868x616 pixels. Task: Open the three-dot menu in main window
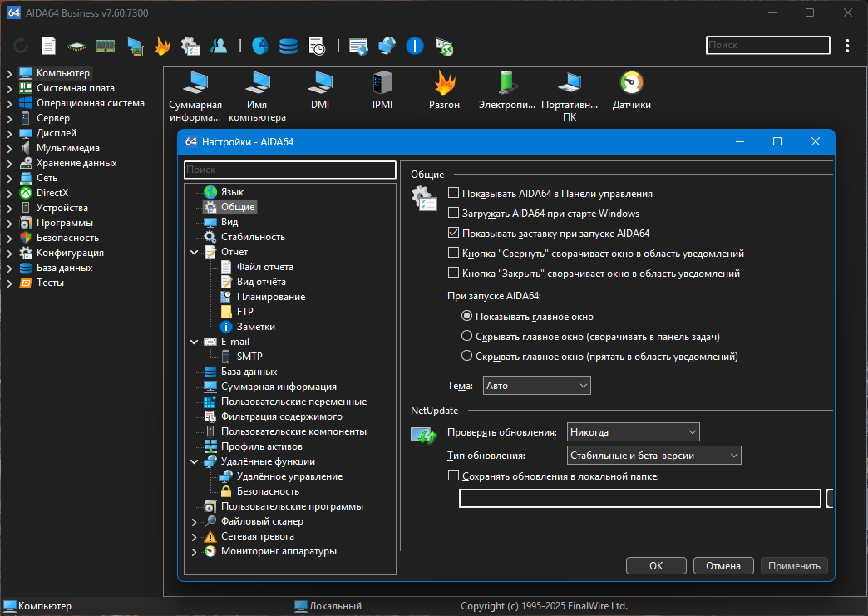click(x=847, y=46)
